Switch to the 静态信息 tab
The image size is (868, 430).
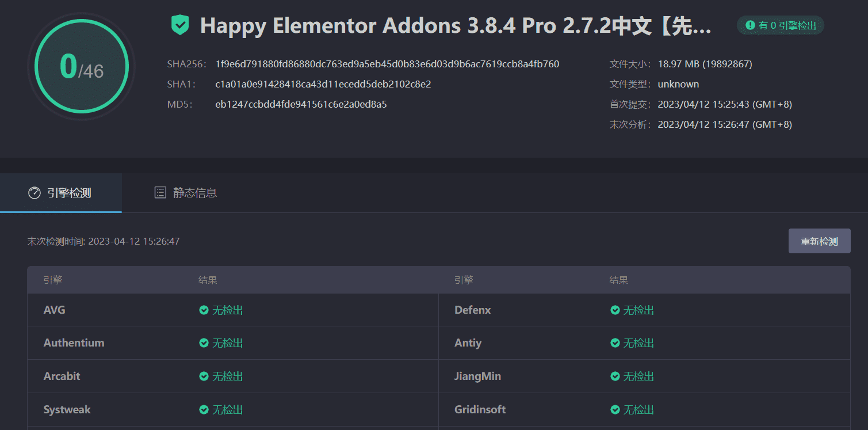pos(186,193)
